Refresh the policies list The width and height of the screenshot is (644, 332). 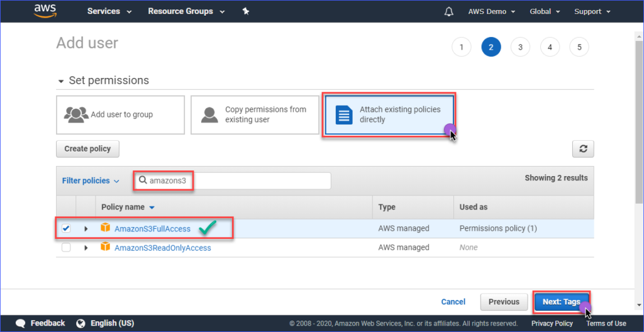583,149
